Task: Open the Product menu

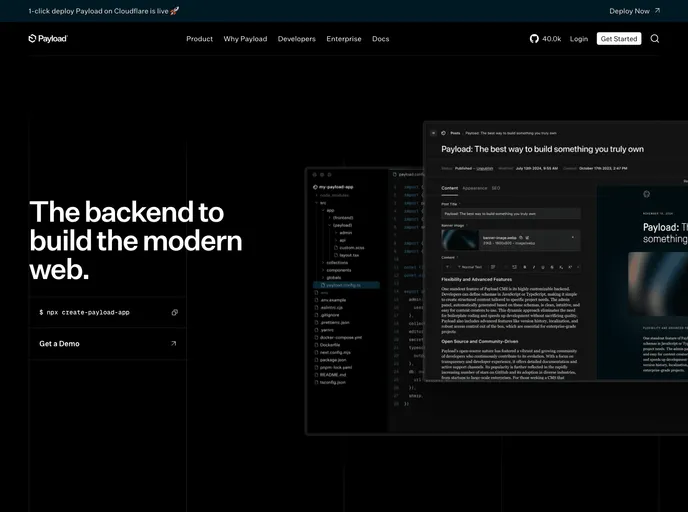Action: tap(199, 39)
